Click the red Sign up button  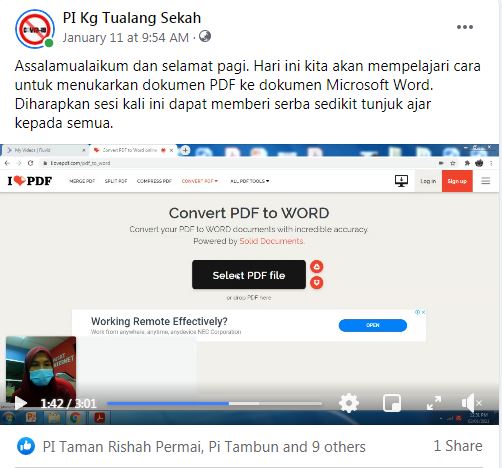[457, 181]
